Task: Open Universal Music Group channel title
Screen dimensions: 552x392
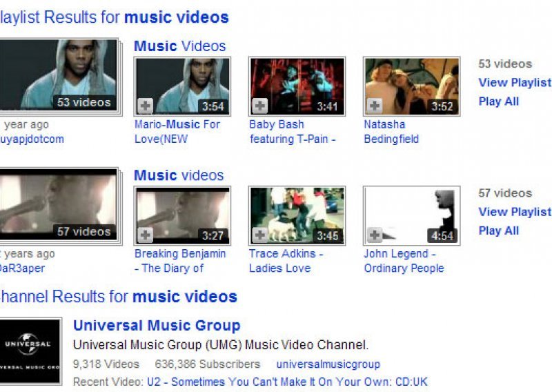Action: [157, 326]
